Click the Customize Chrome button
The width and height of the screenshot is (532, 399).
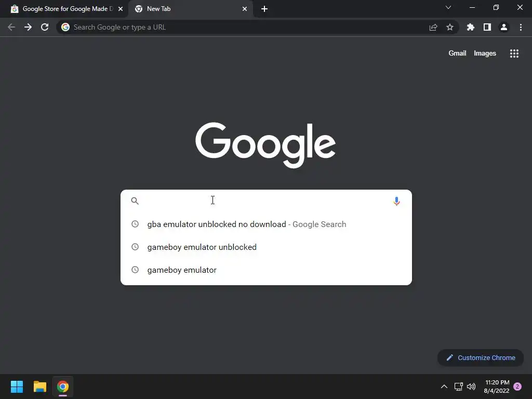(x=481, y=357)
